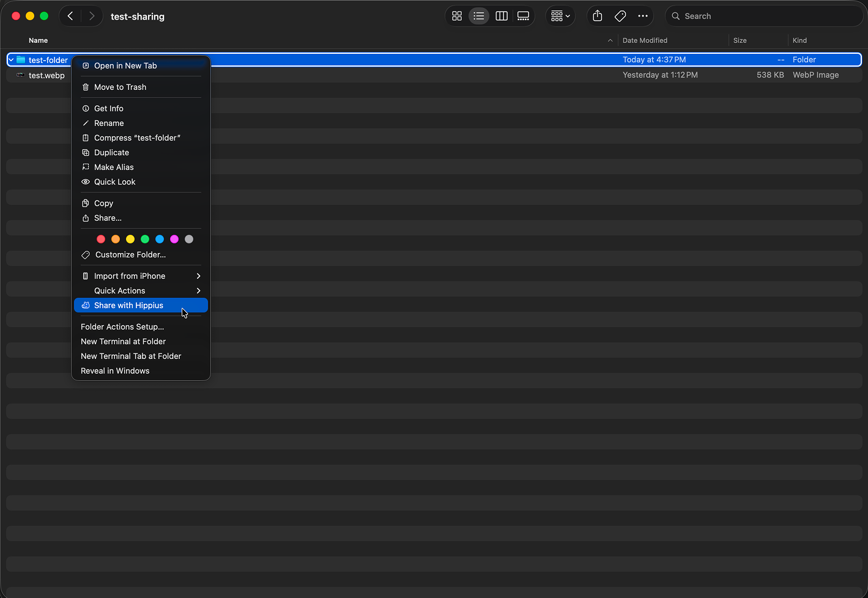Viewport: 868px width, 598px height.
Task: Choose Rename from context menu
Action: (141, 123)
